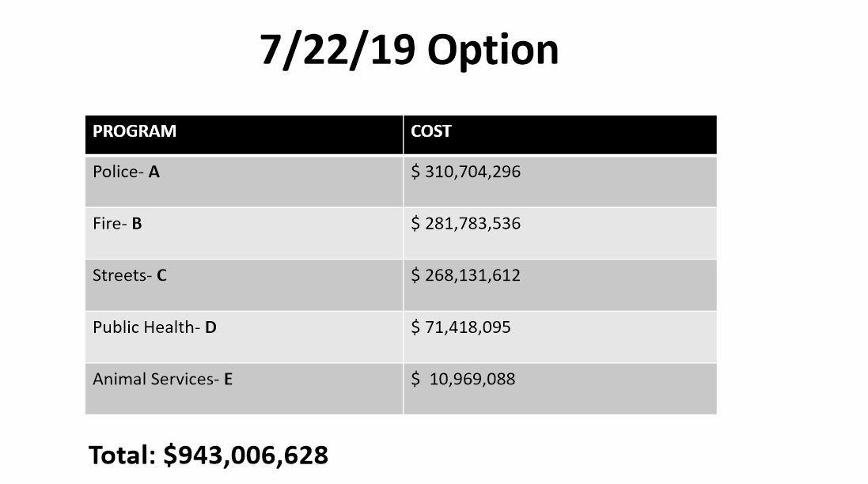The width and height of the screenshot is (868, 484).
Task: Click the bold letter A after Police
Action: pos(154,172)
